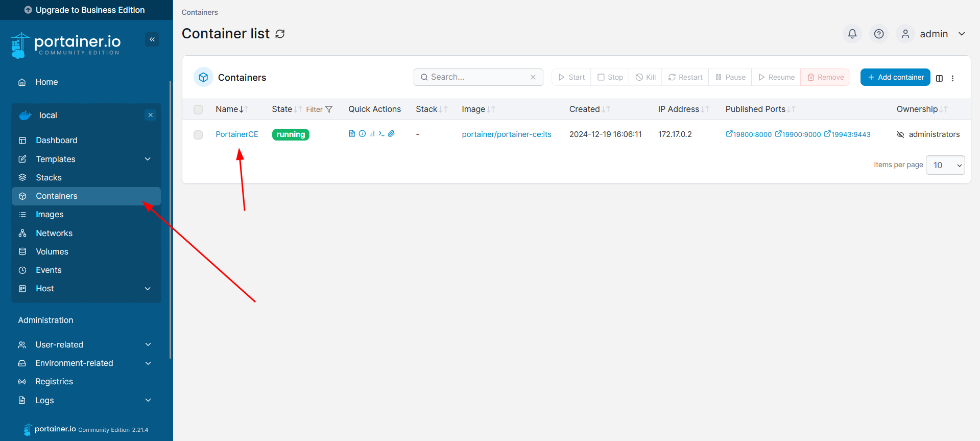The height and width of the screenshot is (441, 980).
Task: Open exec console quick action
Action: tap(381, 134)
